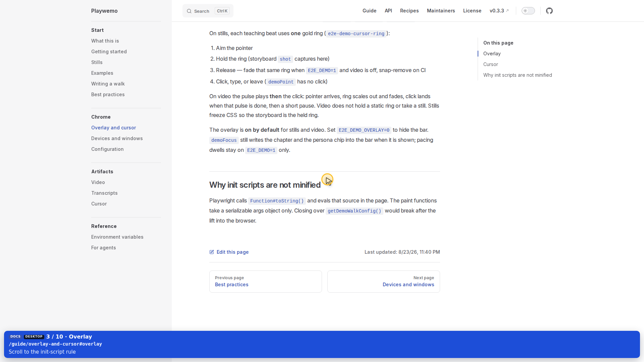Open the Writing a walk page
This screenshot has height=362, width=644.
[x=108, y=84]
